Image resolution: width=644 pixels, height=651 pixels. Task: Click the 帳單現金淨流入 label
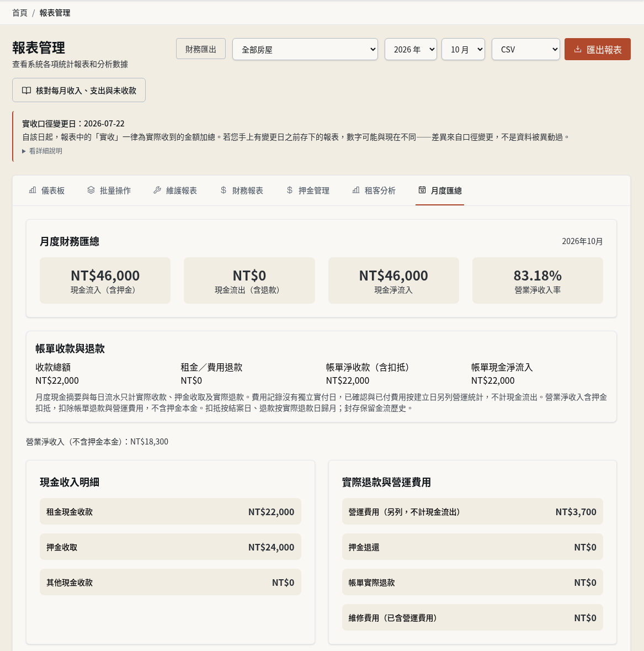502,367
